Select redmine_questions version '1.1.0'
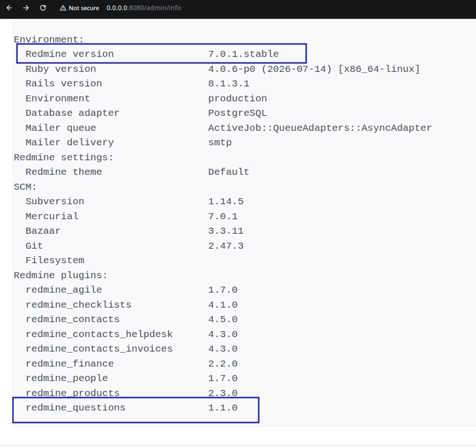The image size is (476, 448). (223, 408)
